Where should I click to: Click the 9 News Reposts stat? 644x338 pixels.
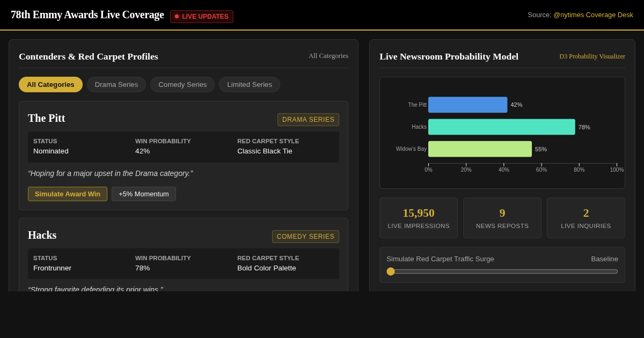[502, 218]
